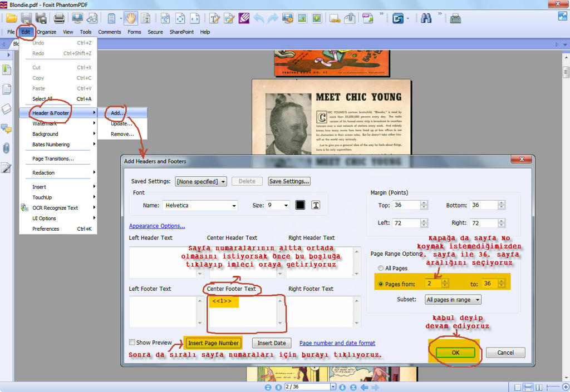The image size is (570, 392).
Task: Open the Bookmarks panel in sidebar
Action: 7,70
